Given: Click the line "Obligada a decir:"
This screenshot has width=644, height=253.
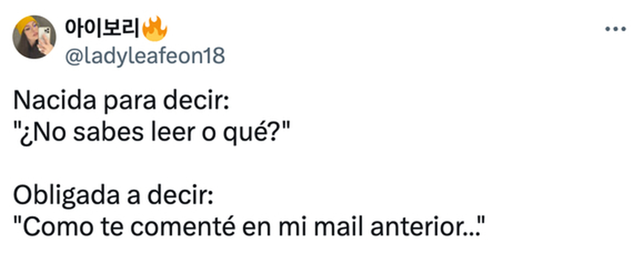Looking at the screenshot, I should pyautogui.click(x=113, y=195).
